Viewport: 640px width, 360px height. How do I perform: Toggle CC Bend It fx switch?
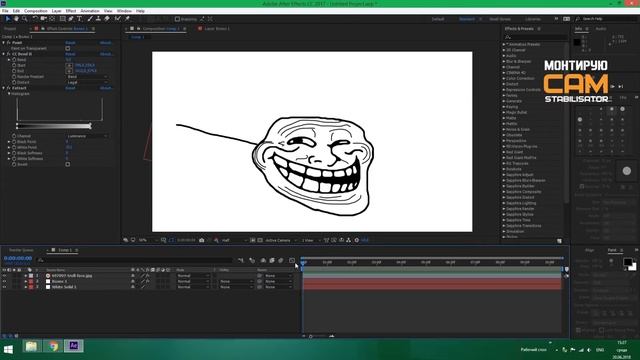coord(8,54)
